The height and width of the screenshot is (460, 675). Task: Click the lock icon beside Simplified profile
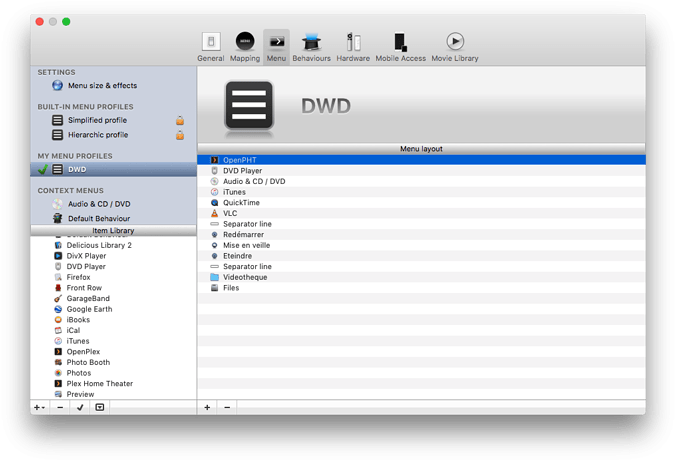click(x=180, y=120)
